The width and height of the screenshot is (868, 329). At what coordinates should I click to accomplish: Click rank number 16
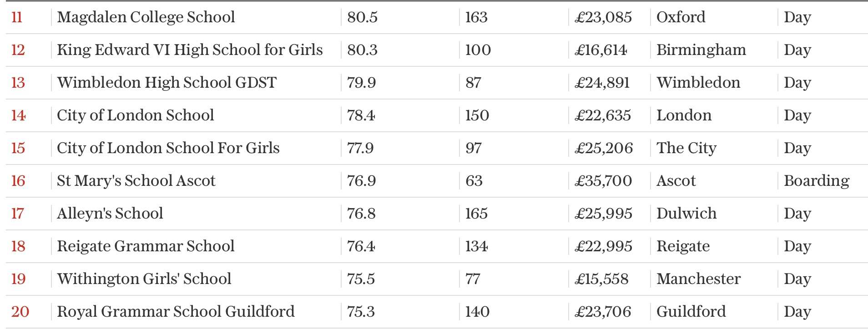tap(18, 181)
